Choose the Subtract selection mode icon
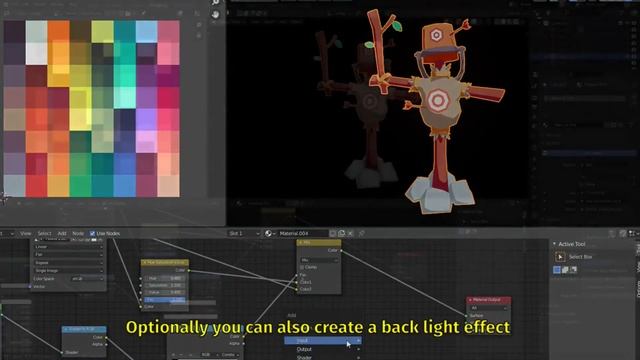 pos(573,270)
